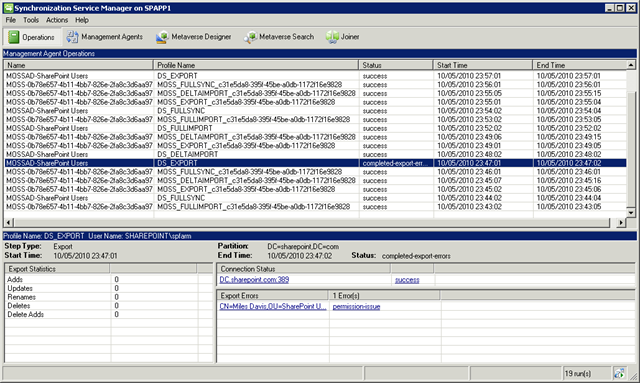Open the File menu
This screenshot has width=640, height=383.
pos(11,20)
